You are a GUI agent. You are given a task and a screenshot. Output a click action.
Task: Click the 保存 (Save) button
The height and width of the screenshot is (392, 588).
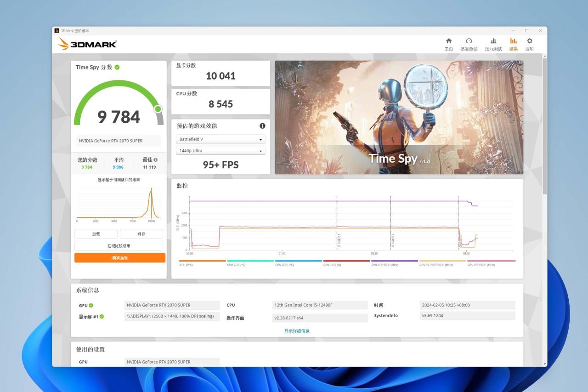click(x=141, y=234)
